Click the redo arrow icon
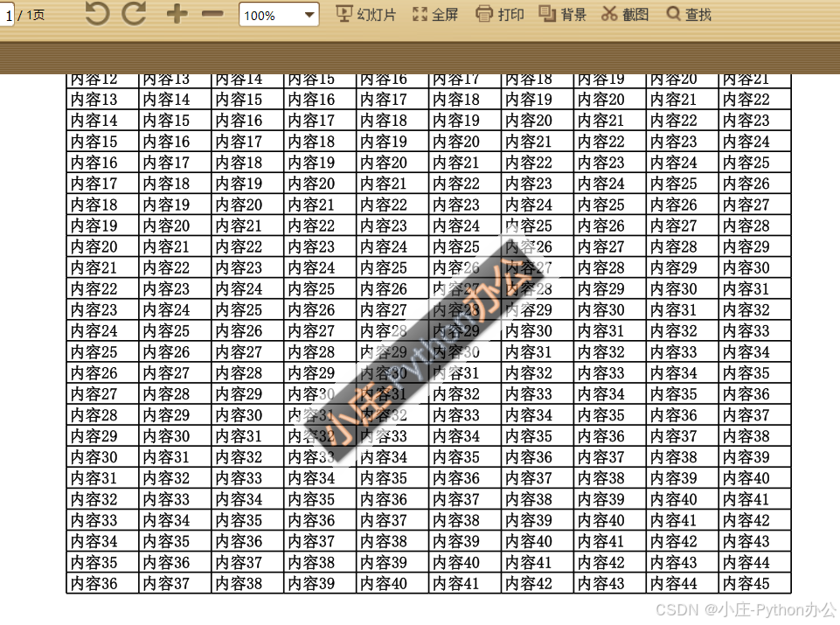 point(133,13)
